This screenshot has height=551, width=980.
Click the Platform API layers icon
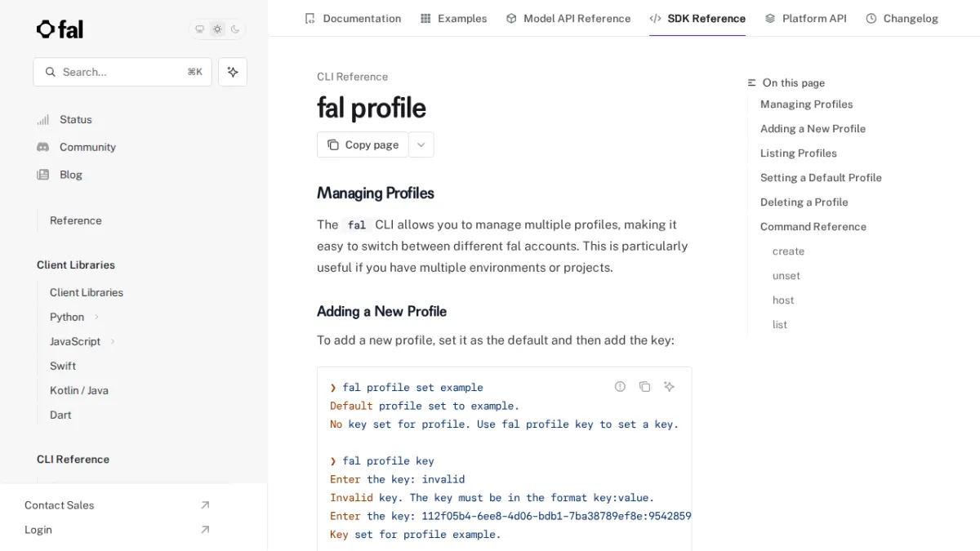[770, 18]
